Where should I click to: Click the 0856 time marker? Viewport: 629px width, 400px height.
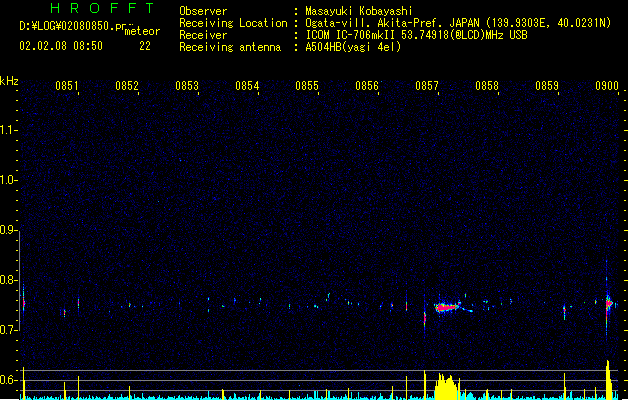367,86
